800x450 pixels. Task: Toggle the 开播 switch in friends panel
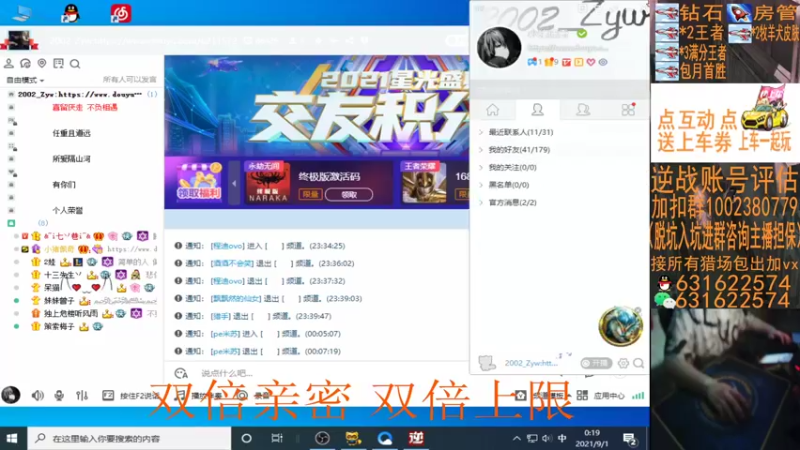point(596,363)
